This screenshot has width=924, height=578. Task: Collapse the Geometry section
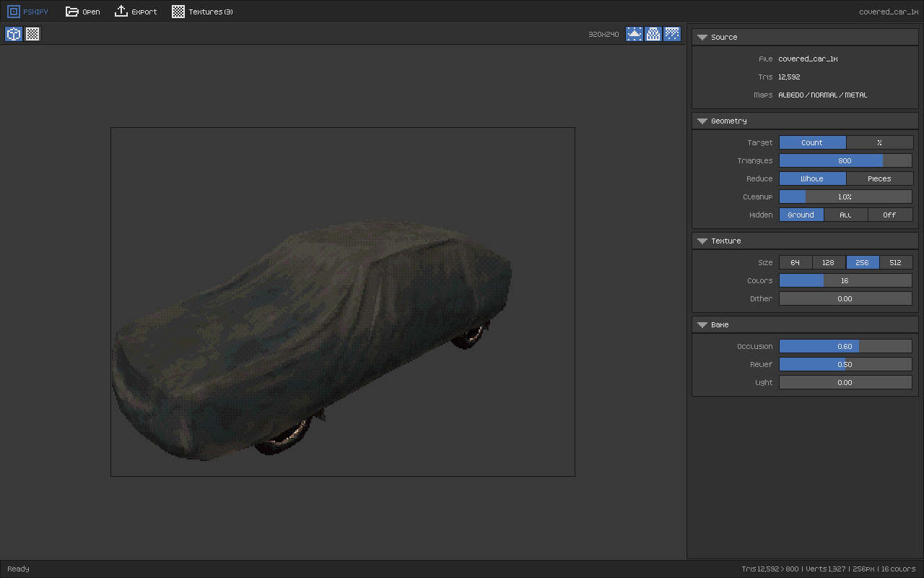click(702, 121)
